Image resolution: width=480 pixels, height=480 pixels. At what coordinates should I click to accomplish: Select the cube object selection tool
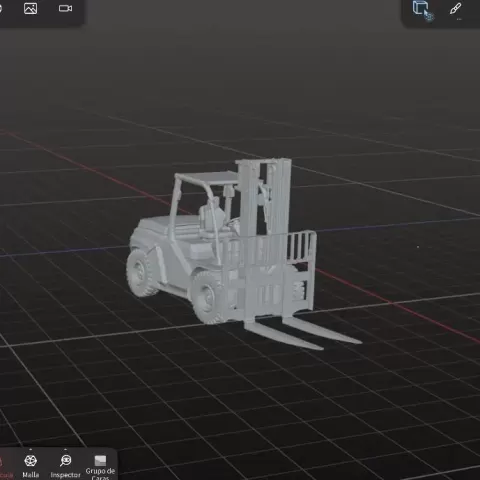423,10
